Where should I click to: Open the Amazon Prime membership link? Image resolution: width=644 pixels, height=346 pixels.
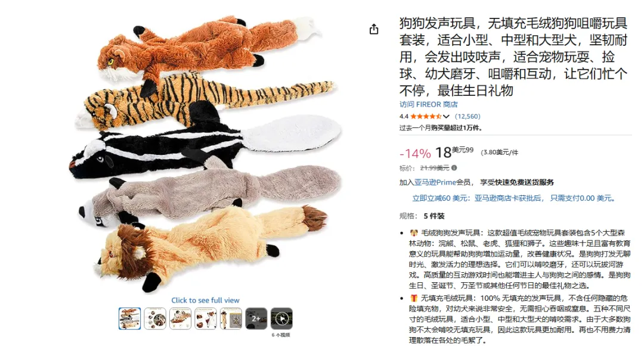coord(435,182)
